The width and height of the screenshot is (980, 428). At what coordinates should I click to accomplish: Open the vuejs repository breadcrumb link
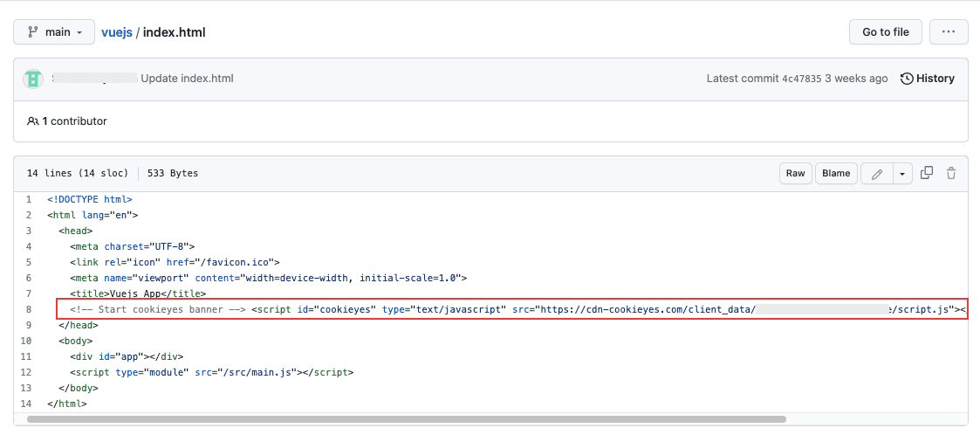coord(117,32)
